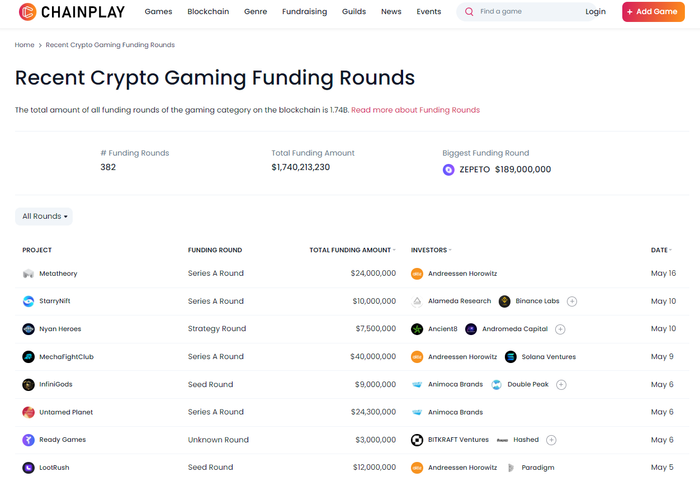Click the BITKRAFT Ventures logo icon

pos(417,440)
